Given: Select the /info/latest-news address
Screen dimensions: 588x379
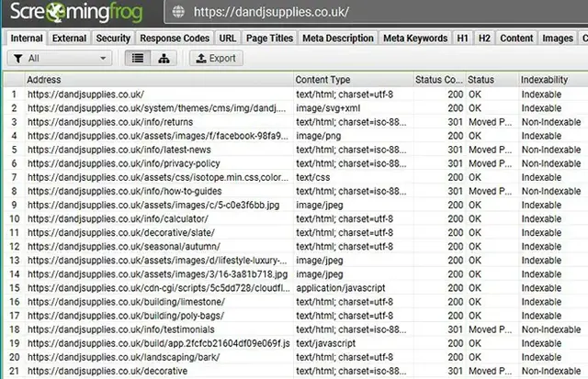Looking at the screenshot, I should coord(119,150).
